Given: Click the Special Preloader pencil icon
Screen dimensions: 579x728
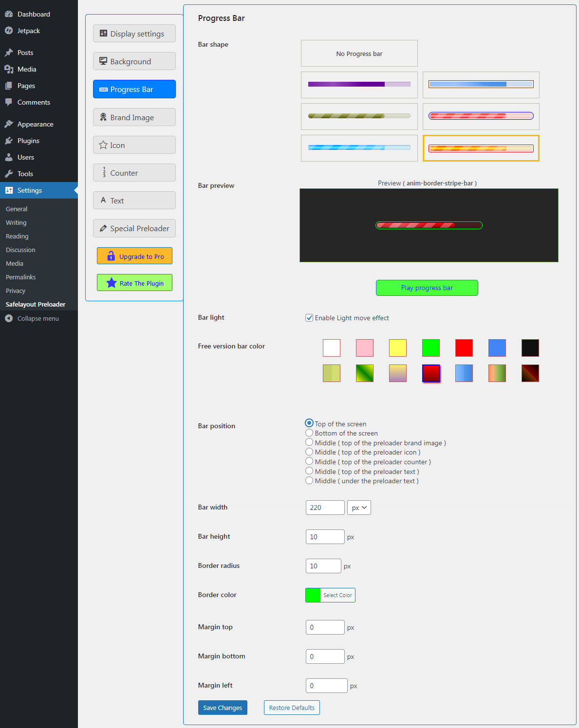Looking at the screenshot, I should click(103, 228).
